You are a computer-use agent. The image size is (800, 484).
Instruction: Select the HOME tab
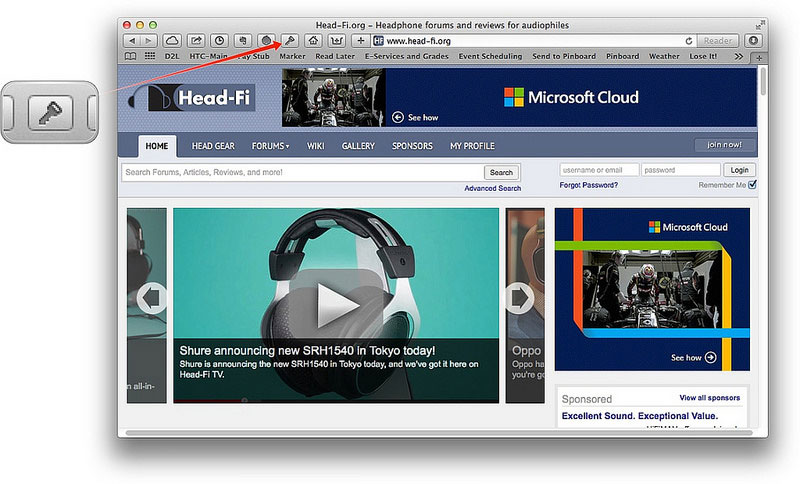click(157, 146)
